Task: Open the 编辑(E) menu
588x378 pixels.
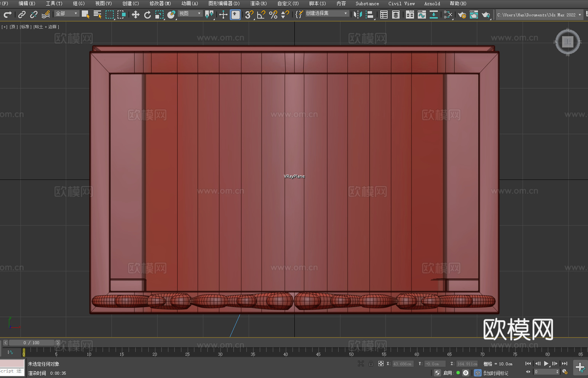Action: [27, 3]
